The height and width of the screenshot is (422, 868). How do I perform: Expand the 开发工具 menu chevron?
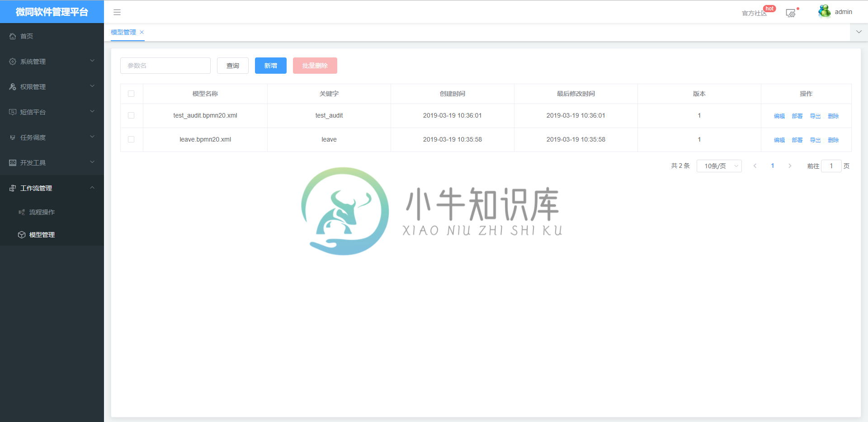92,162
